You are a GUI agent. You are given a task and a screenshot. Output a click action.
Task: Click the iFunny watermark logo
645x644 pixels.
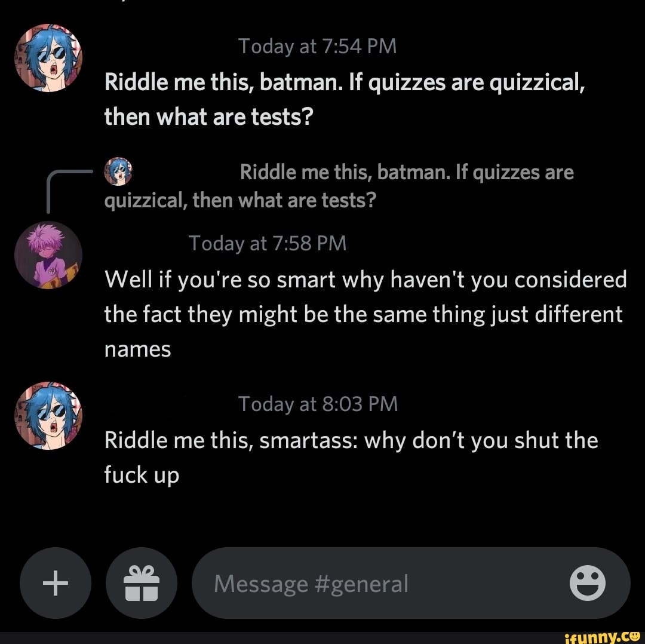pos(603,637)
